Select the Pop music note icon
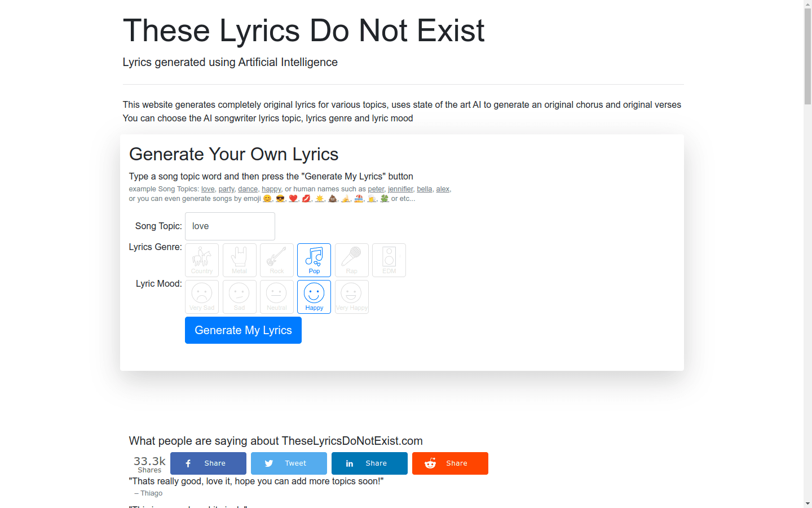812x508 pixels. [314, 260]
